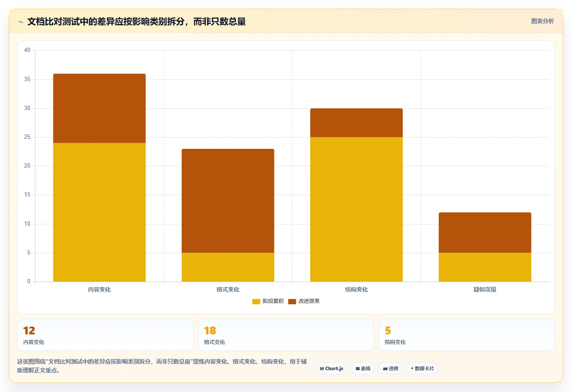
Task: Click the brown bar segment for 格式变化
Action: 228,201
